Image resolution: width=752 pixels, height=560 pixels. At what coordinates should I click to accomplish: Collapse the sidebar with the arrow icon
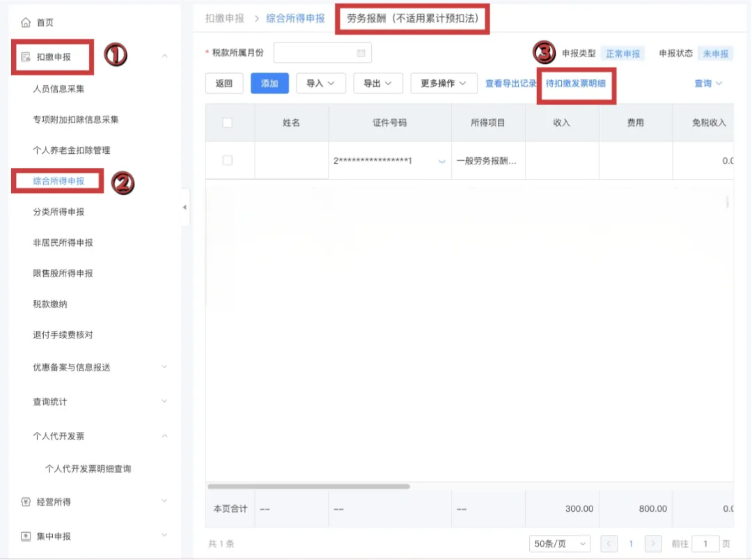[x=184, y=207]
